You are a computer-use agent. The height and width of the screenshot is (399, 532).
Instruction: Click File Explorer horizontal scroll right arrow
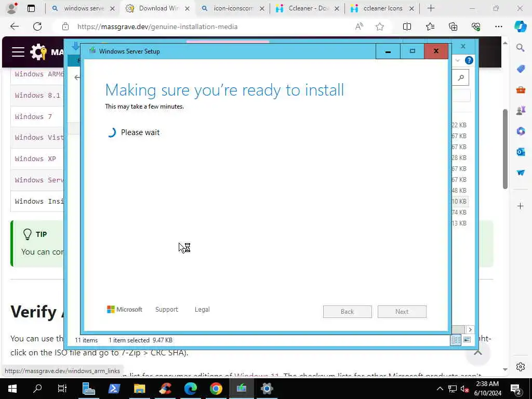[470, 329]
